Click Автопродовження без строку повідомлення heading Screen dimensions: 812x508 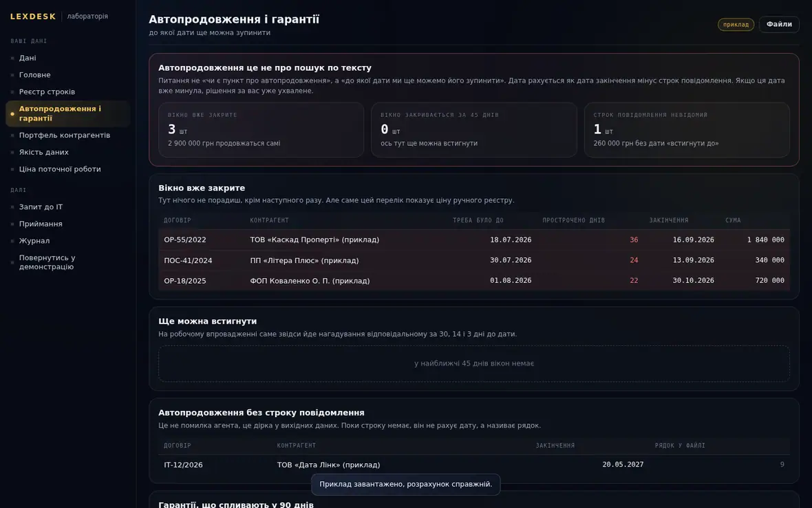(261, 413)
